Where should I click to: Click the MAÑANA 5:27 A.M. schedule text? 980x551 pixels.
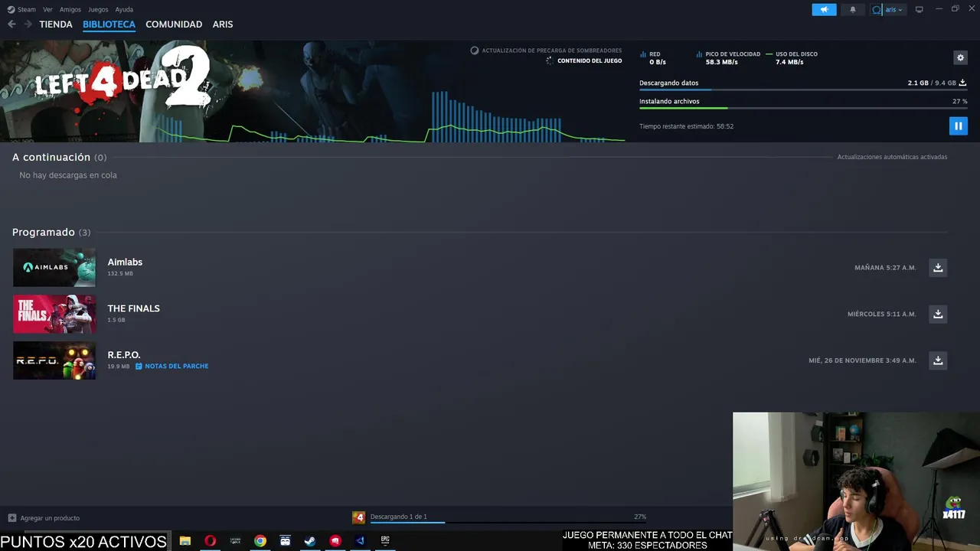tap(885, 268)
